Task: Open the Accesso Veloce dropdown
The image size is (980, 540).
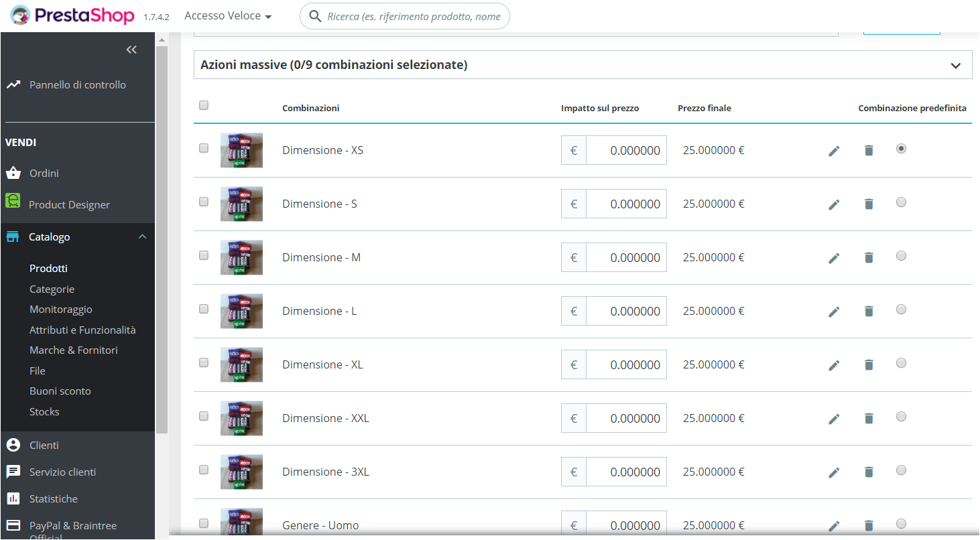Action: pyautogui.click(x=228, y=16)
